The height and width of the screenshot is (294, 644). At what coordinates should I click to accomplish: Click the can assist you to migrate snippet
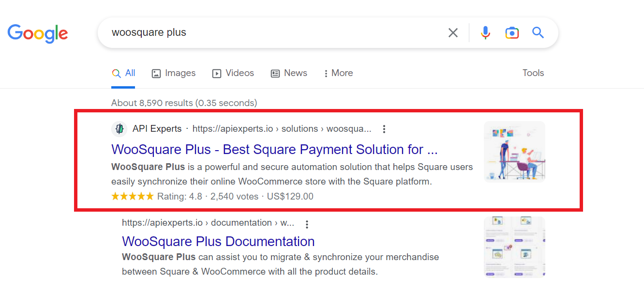tap(281, 264)
